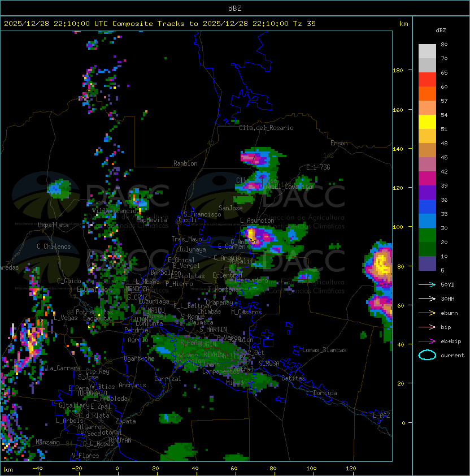
Task: Click the 'Catitas' place label
Action: point(293,379)
